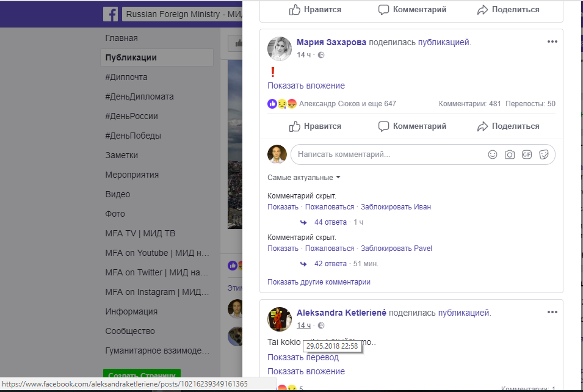583x392 pixels.
Task: Open Информация in the sidebar
Action: 131,311
